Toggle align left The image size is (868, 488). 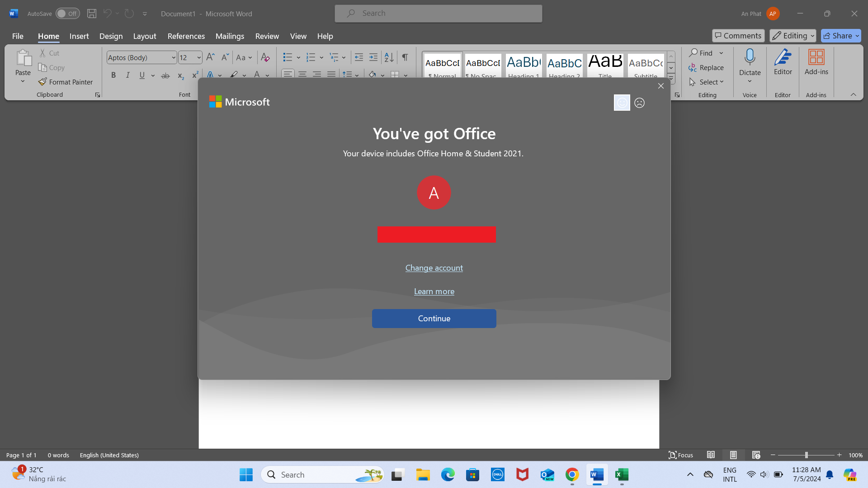[x=288, y=74]
